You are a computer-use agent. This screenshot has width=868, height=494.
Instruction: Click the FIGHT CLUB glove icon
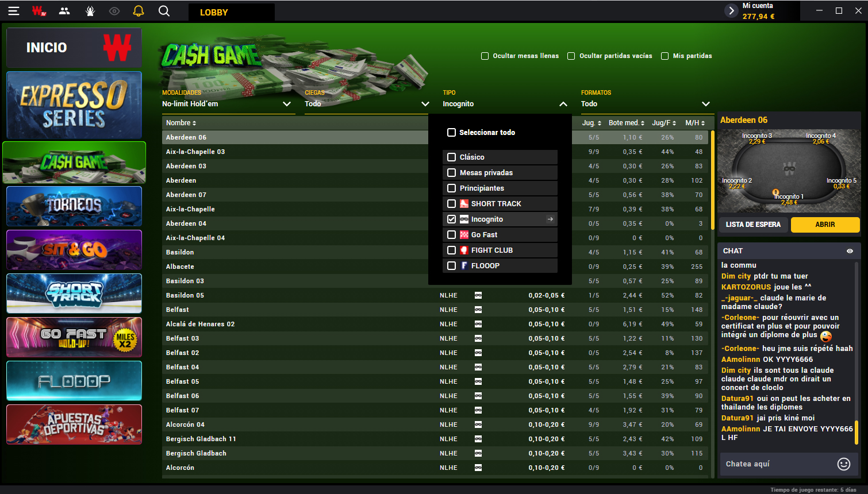pos(464,250)
